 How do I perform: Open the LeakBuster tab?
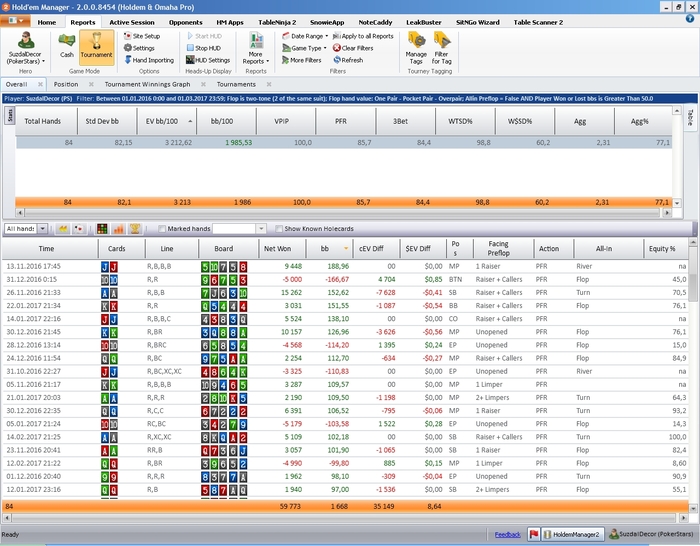pos(424,22)
